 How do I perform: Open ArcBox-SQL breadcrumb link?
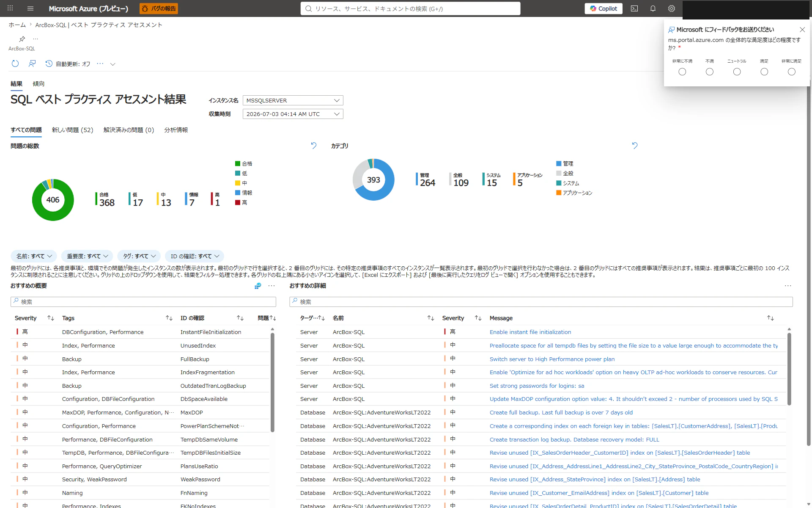click(x=99, y=25)
